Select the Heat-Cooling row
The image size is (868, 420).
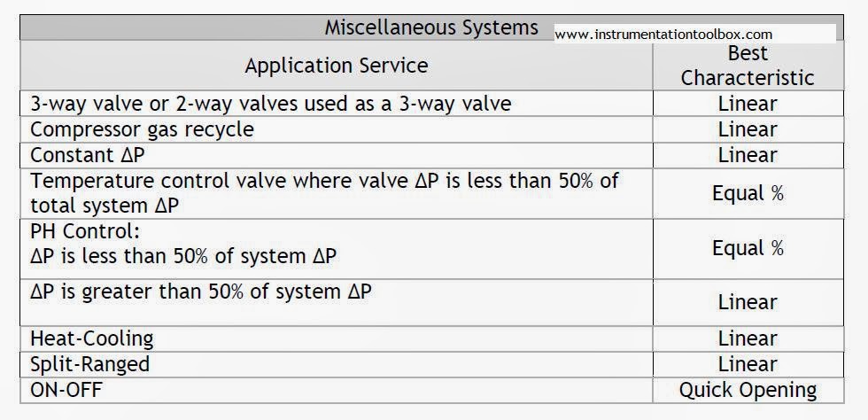[x=432, y=338]
